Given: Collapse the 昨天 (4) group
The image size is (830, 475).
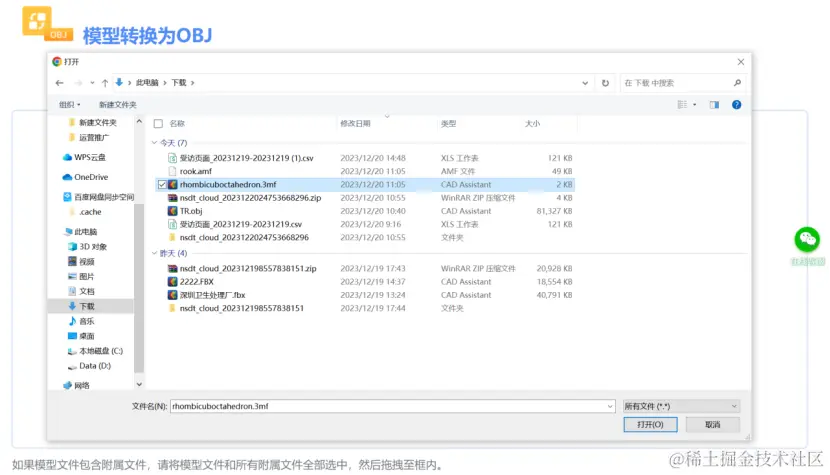Looking at the screenshot, I should (155, 253).
